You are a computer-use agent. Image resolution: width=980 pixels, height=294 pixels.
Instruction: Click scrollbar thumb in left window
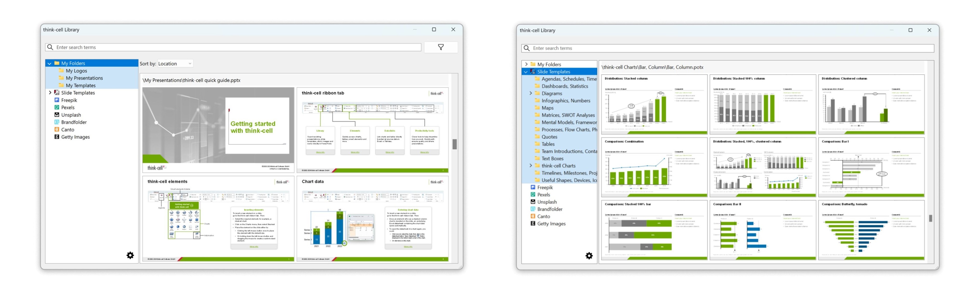tap(454, 144)
